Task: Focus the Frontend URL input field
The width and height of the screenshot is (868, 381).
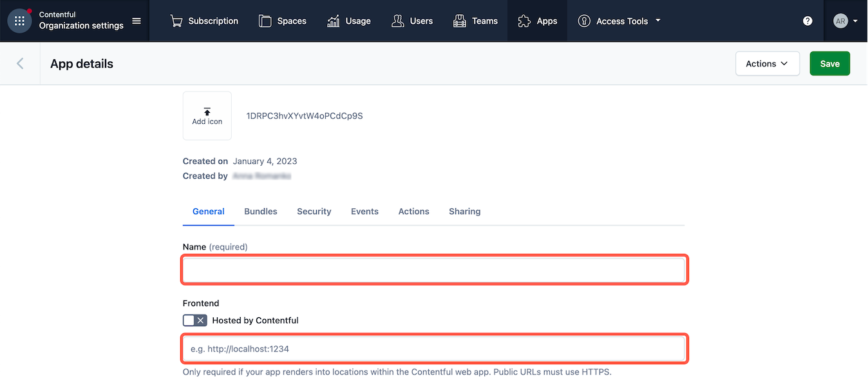Action: pos(434,349)
